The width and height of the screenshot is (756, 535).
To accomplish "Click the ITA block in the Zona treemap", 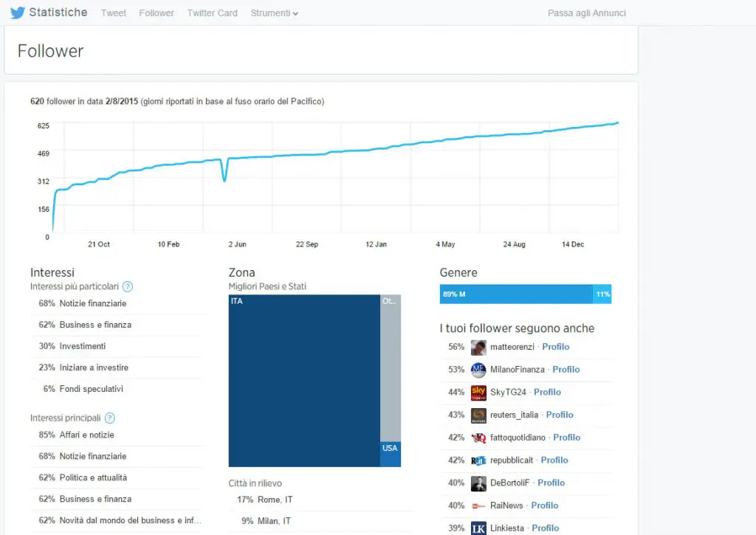I will click(x=304, y=381).
